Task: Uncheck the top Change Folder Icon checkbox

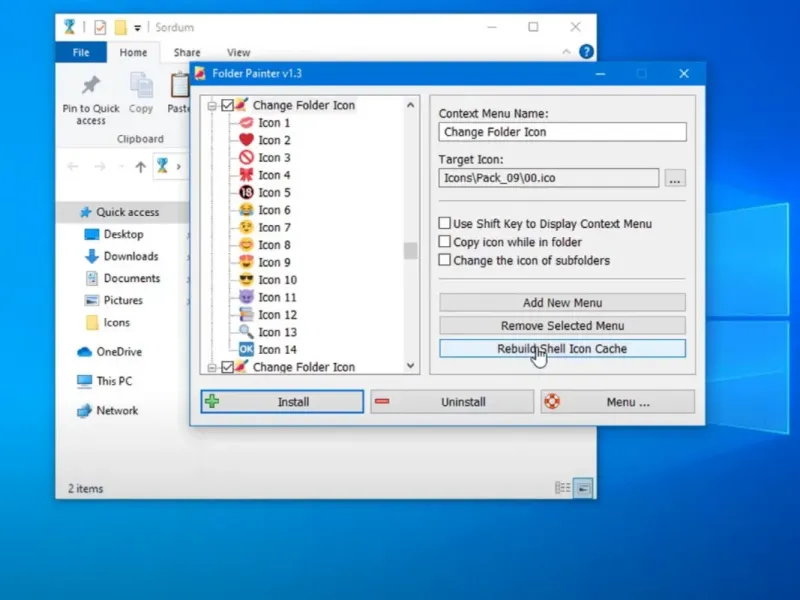Action: [228, 105]
